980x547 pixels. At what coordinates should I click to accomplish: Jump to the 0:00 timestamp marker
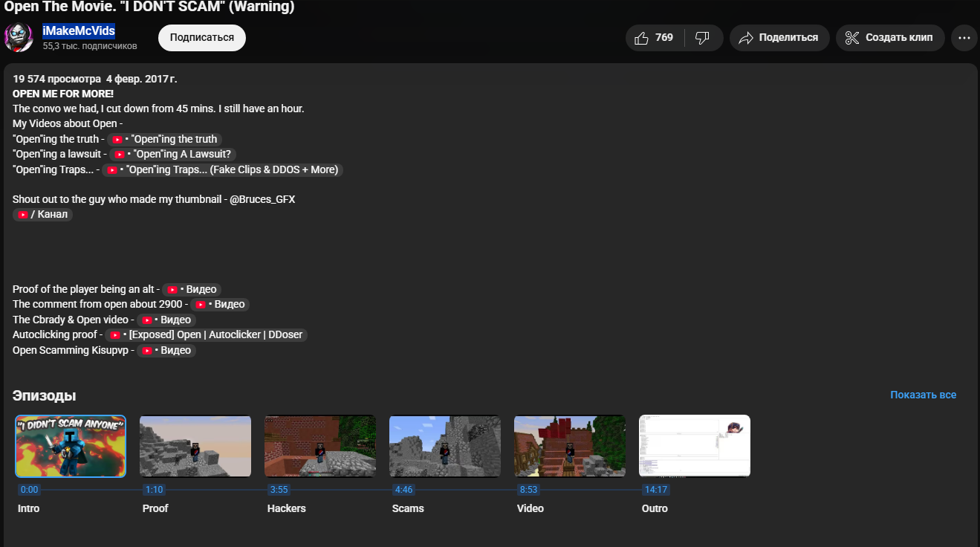(x=29, y=490)
